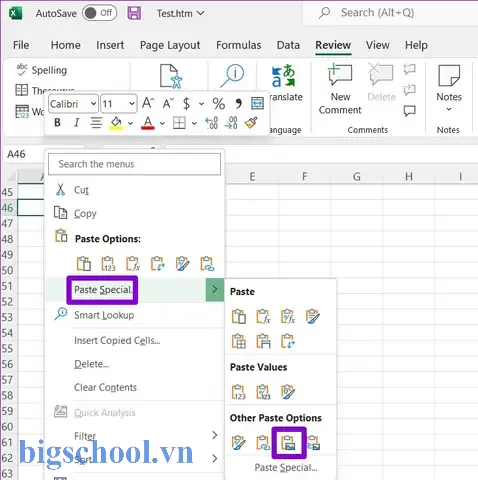Click the Linked Picture paste icon
478x480 pixels.
pyautogui.click(x=313, y=443)
